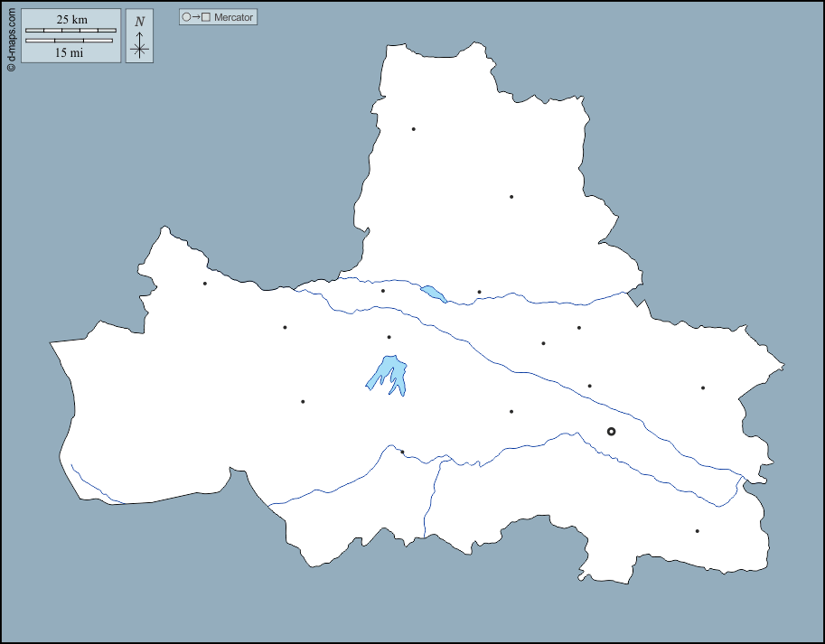Screen dimensions: 825x644
Task: Select the city dot on the southern river
Action: (402, 452)
